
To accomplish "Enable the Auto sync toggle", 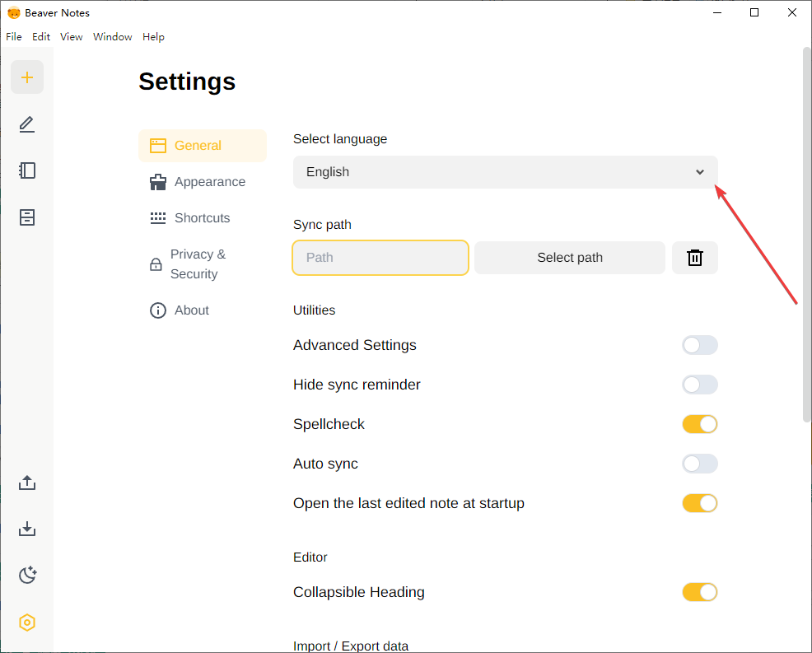I will pyautogui.click(x=699, y=464).
